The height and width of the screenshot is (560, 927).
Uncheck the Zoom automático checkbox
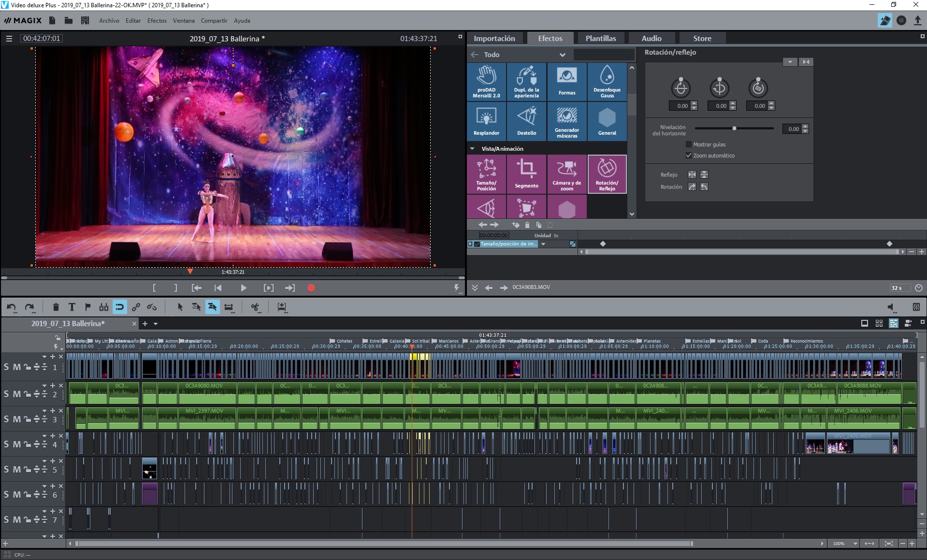click(x=689, y=156)
